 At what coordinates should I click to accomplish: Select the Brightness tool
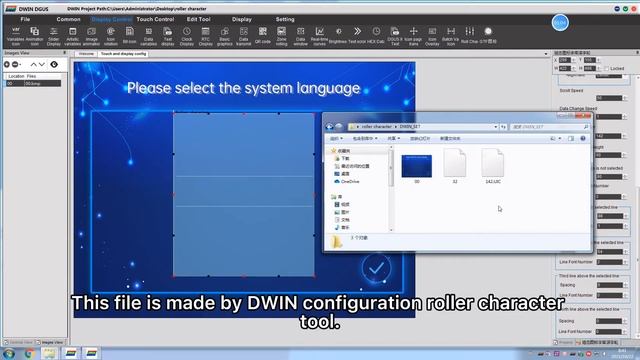(338, 35)
